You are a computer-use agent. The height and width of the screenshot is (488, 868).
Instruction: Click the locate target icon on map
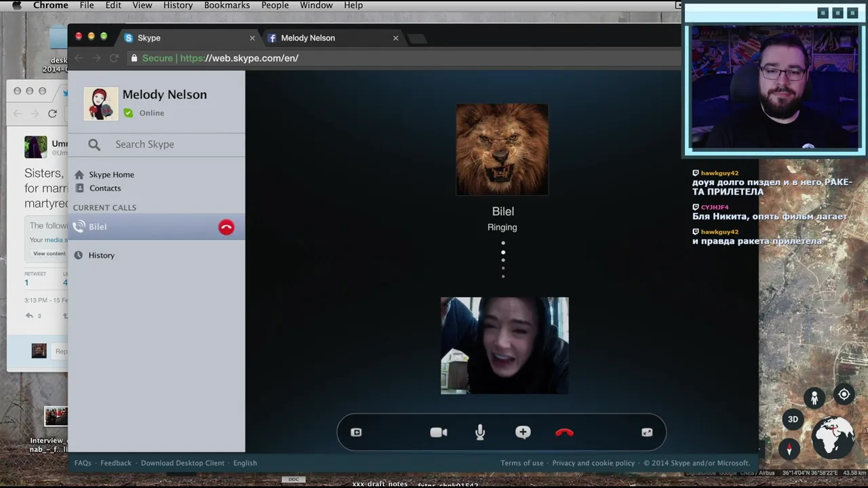(844, 394)
